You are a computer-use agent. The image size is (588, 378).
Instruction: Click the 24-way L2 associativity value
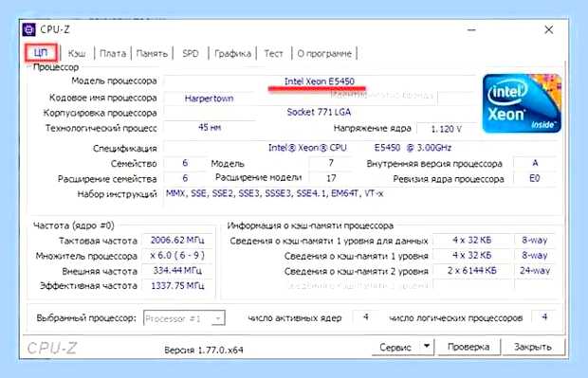[535, 270]
